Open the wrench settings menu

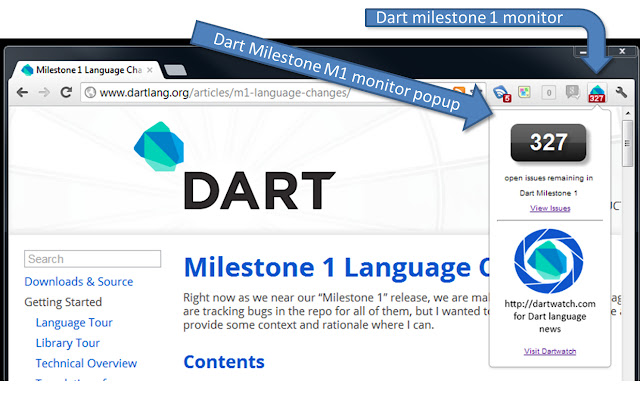(x=621, y=93)
